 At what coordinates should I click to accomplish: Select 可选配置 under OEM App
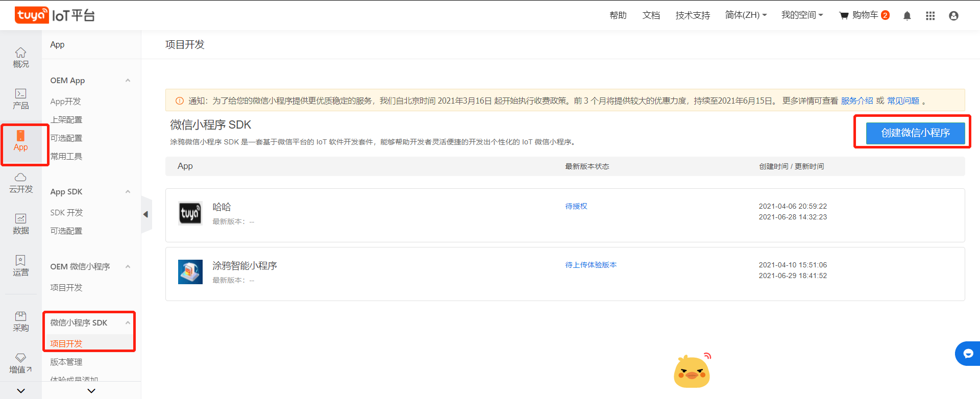tap(66, 138)
